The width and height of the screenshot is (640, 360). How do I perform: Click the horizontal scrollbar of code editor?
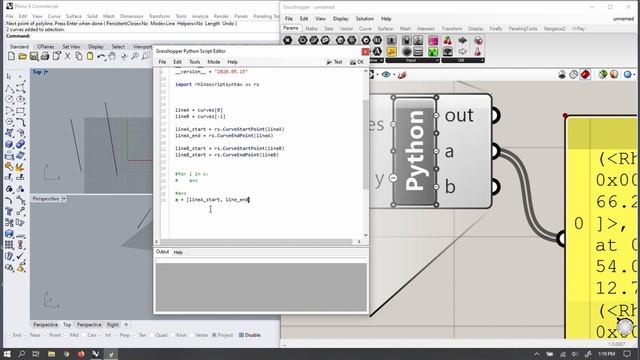pos(257,242)
